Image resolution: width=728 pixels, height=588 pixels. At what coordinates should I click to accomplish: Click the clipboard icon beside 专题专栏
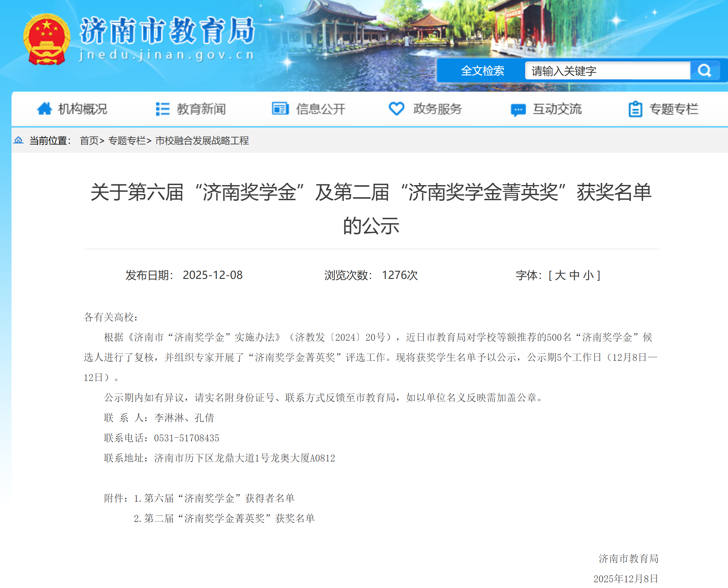[x=635, y=109]
